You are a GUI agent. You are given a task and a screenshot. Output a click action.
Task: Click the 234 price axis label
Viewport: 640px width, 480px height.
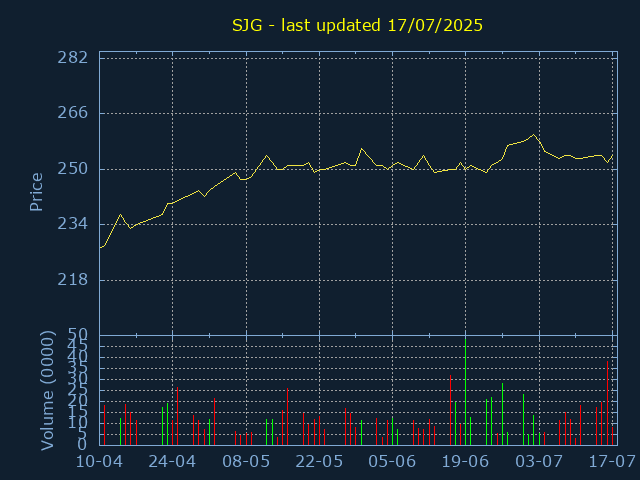[73, 224]
